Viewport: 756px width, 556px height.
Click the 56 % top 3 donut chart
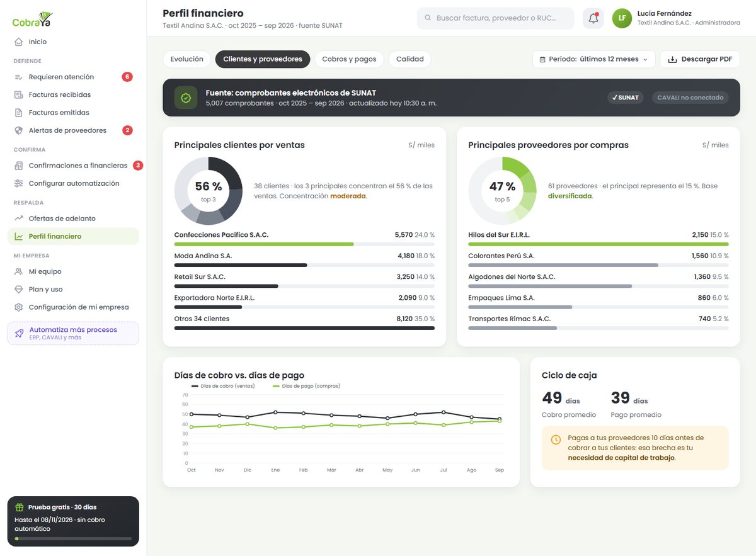tap(209, 191)
